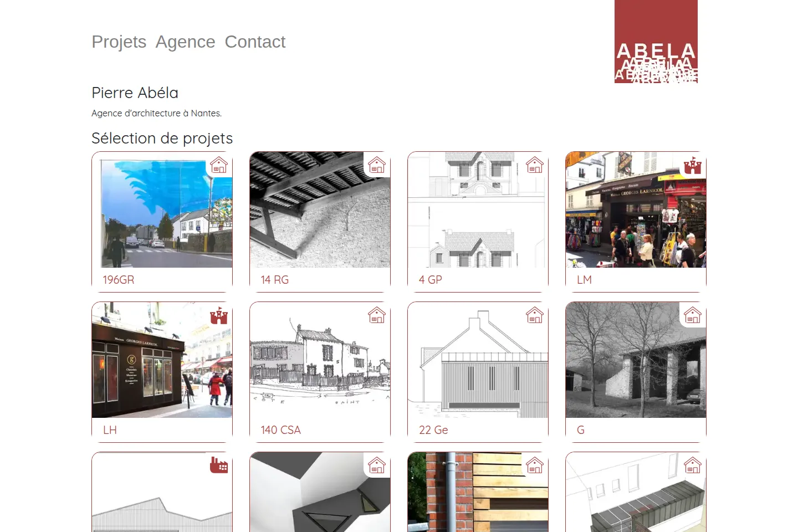Open the 140 CSA sketch thumbnail

pos(320,360)
